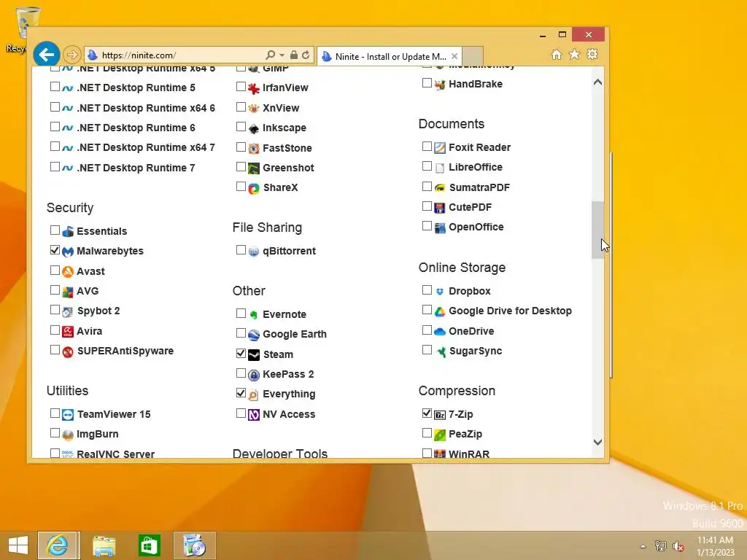
Task: Click the AVG app icon
Action: 68,292
